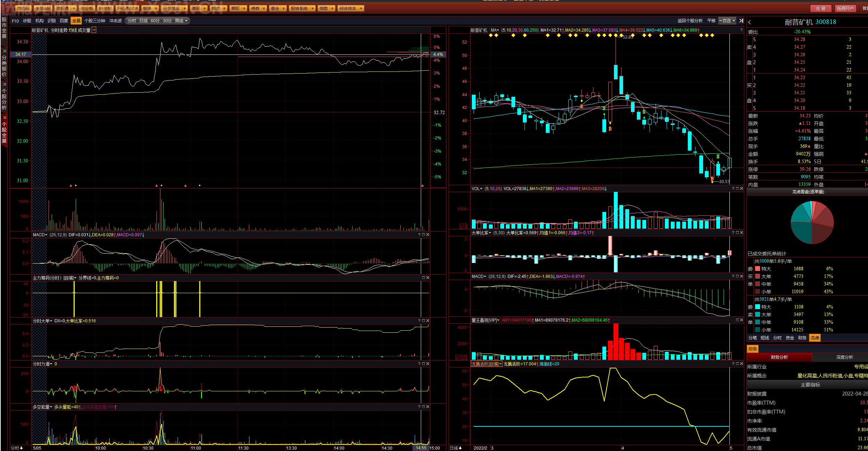Close the 大单比率 indicator panel
Image resolution: width=868 pixels, height=451 pixels.
pyautogui.click(x=742, y=233)
